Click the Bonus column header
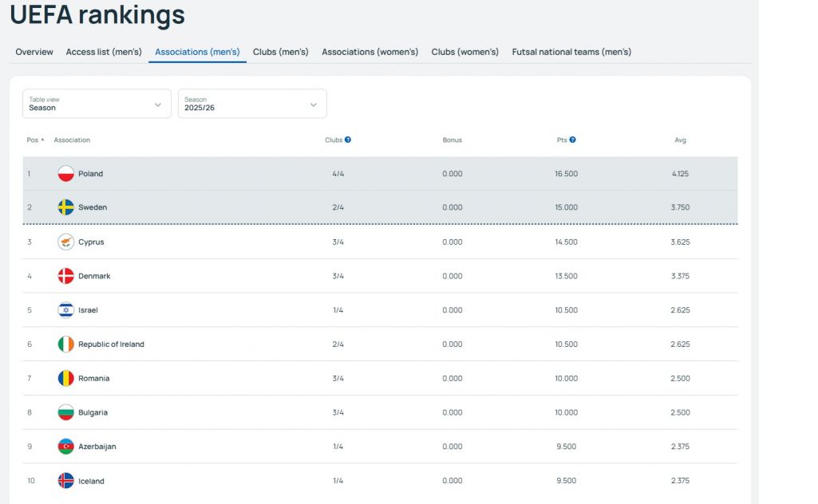This screenshot has width=818, height=504. click(x=452, y=140)
